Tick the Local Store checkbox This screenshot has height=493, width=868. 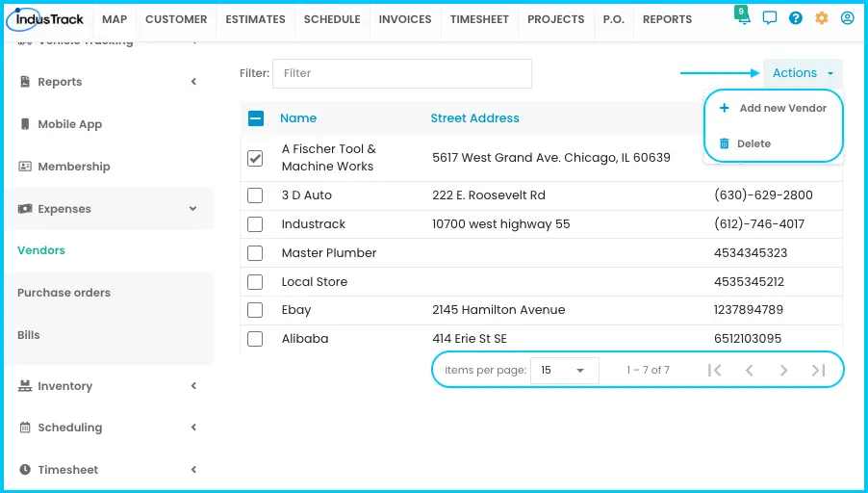[x=255, y=281]
